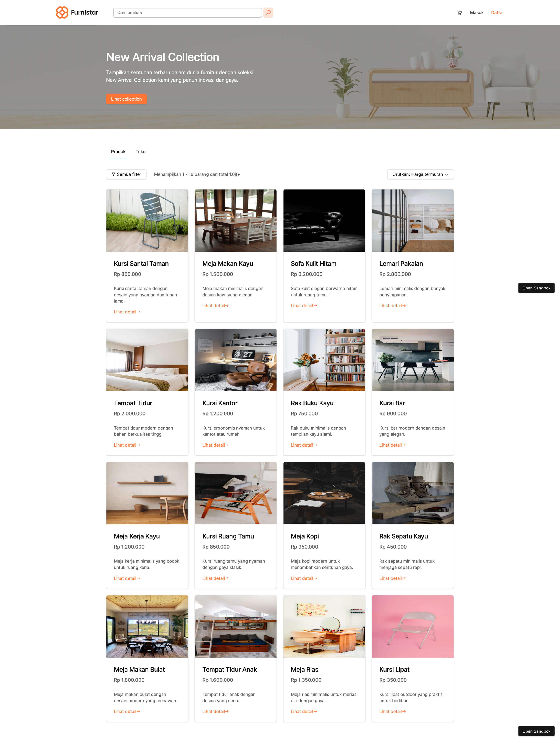
Task: Switch to the Toko tab
Action: pos(140,152)
